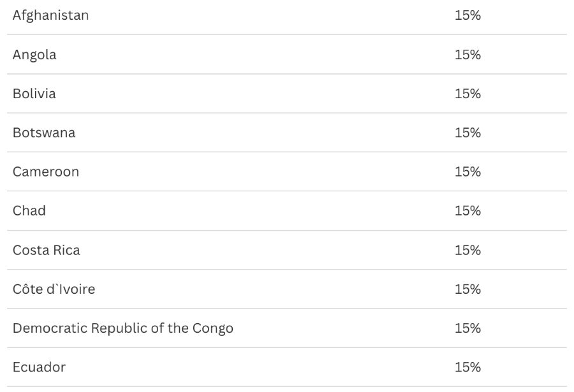
Task: Click the Afghanistan country cell
Action: point(50,15)
